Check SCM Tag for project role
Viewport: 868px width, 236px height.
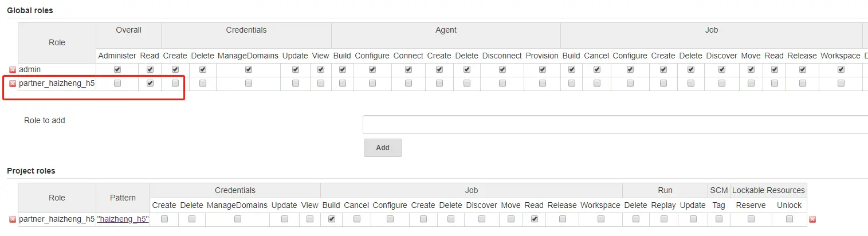point(718,219)
